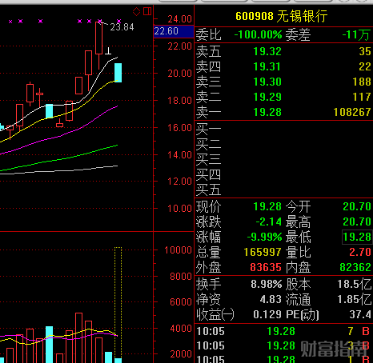
Task: Click the 卖一 volume 108267
Action: (x=352, y=112)
